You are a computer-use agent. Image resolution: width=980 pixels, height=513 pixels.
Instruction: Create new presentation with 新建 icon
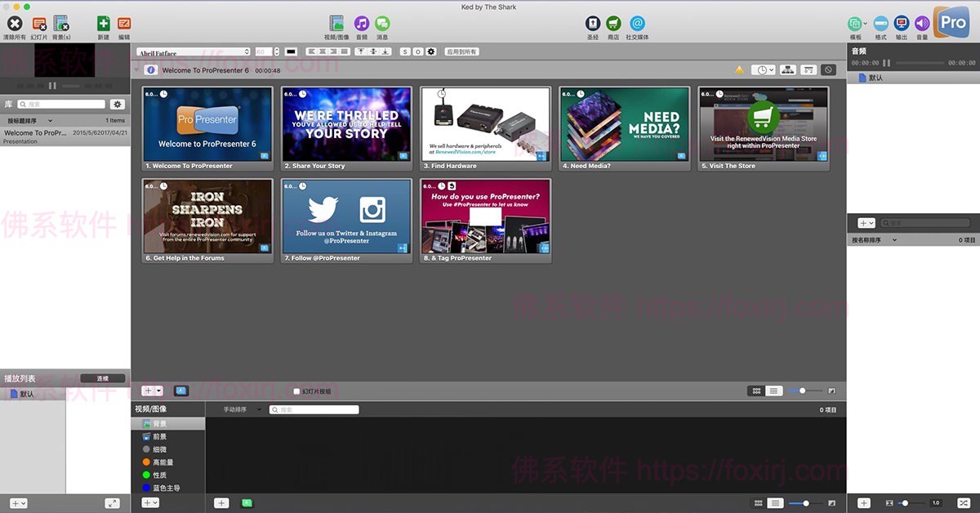click(x=103, y=24)
